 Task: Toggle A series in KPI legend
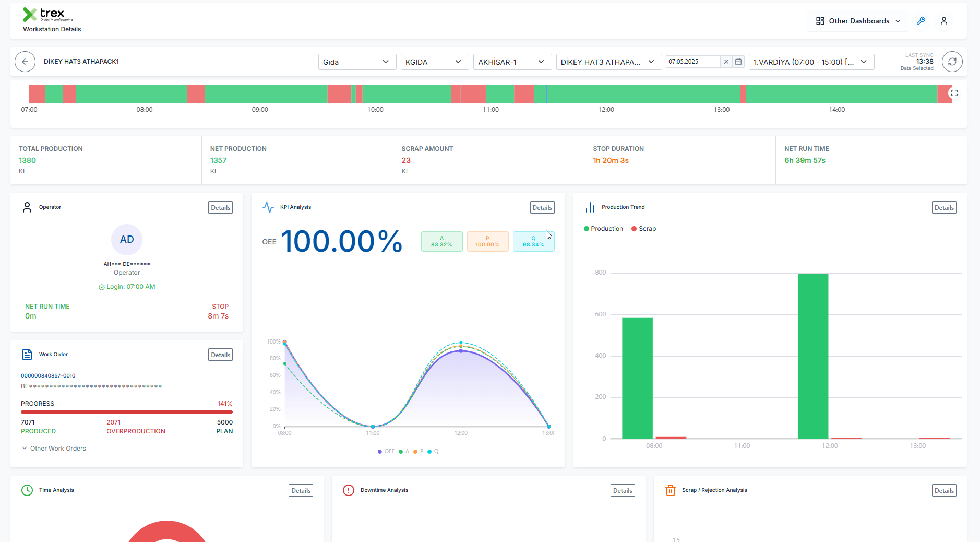click(x=404, y=452)
